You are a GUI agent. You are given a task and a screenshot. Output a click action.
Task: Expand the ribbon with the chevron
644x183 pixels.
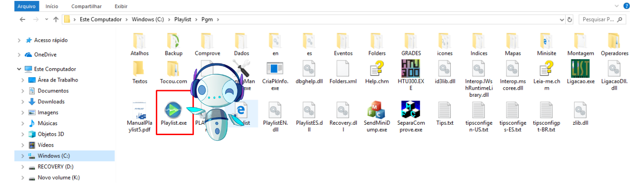tap(617, 6)
